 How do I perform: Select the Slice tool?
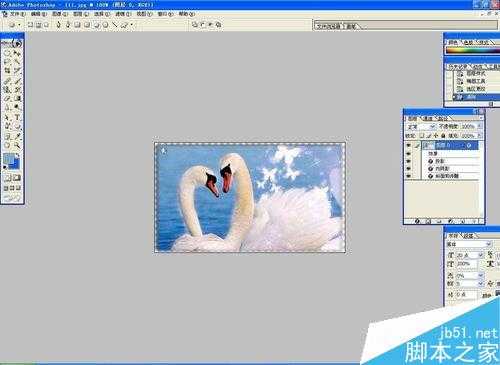click(17, 71)
